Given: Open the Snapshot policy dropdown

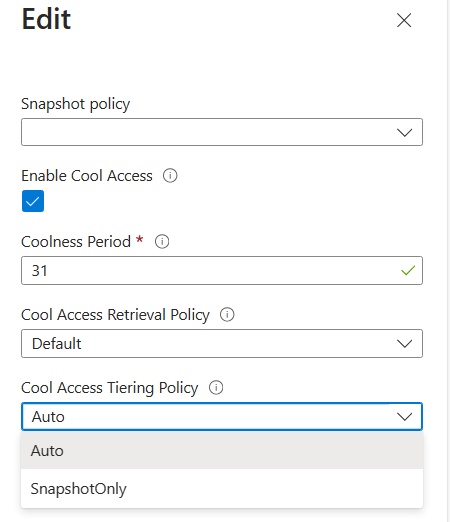Looking at the screenshot, I should 222,132.
